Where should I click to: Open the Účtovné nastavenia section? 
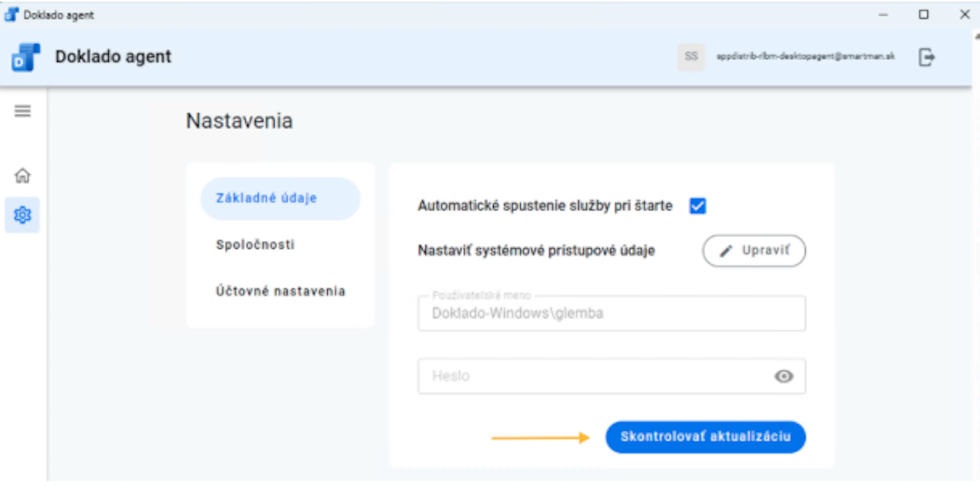coord(280,291)
